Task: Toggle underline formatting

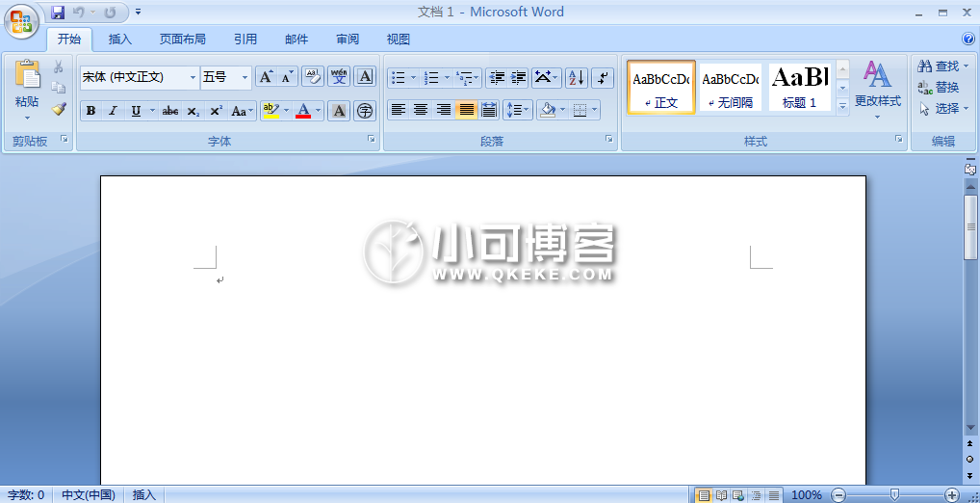Action: (136, 111)
